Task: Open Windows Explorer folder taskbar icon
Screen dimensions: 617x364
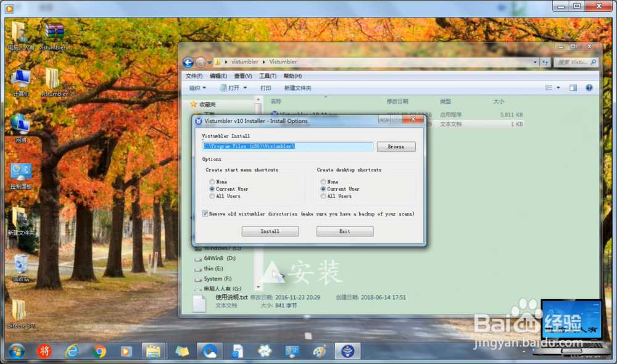Action: [x=153, y=351]
